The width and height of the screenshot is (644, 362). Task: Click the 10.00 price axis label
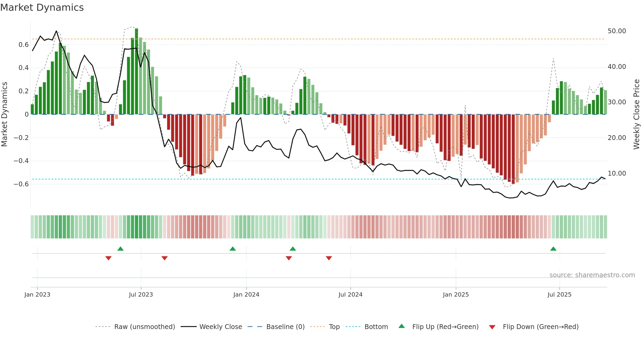(617, 173)
